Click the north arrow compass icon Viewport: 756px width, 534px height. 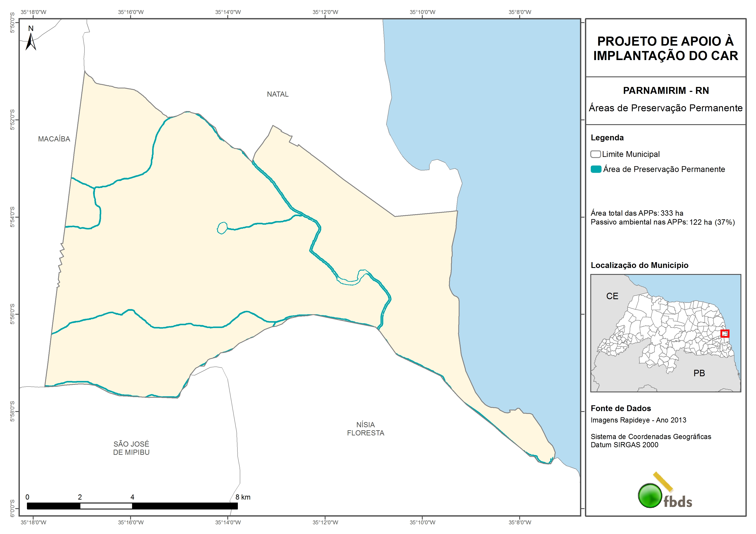31,42
